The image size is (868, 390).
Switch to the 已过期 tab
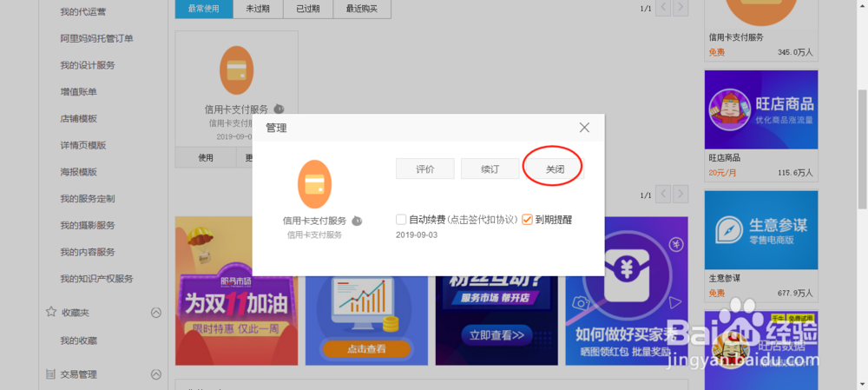308,9
